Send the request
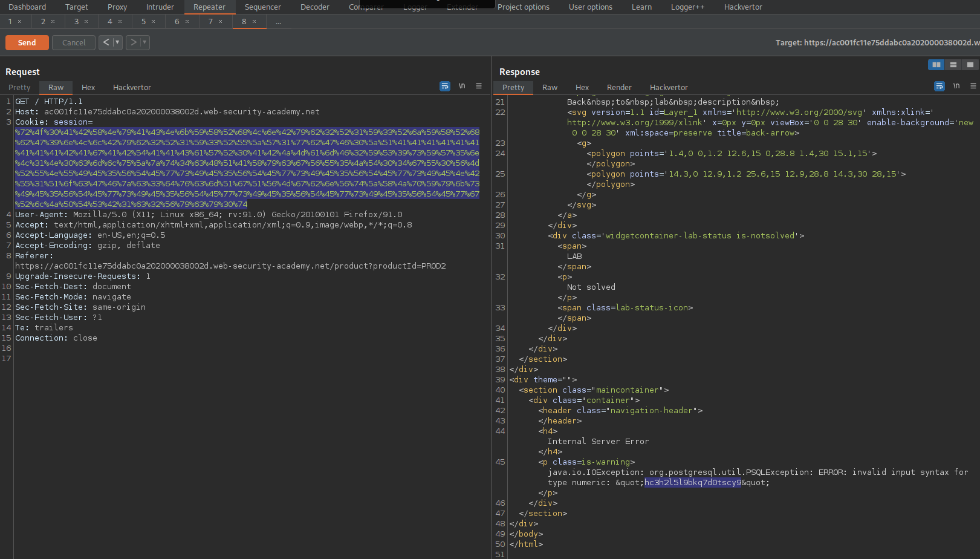This screenshot has width=980, height=559. tap(27, 42)
